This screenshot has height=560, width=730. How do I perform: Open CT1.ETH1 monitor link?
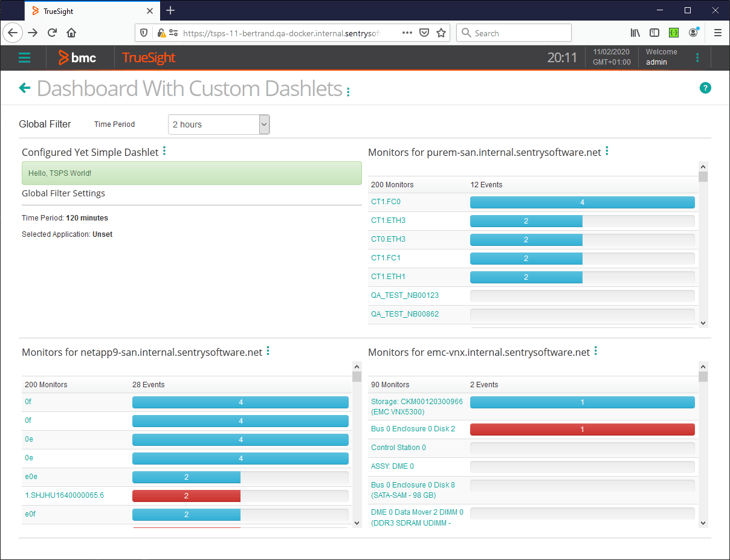tap(388, 277)
